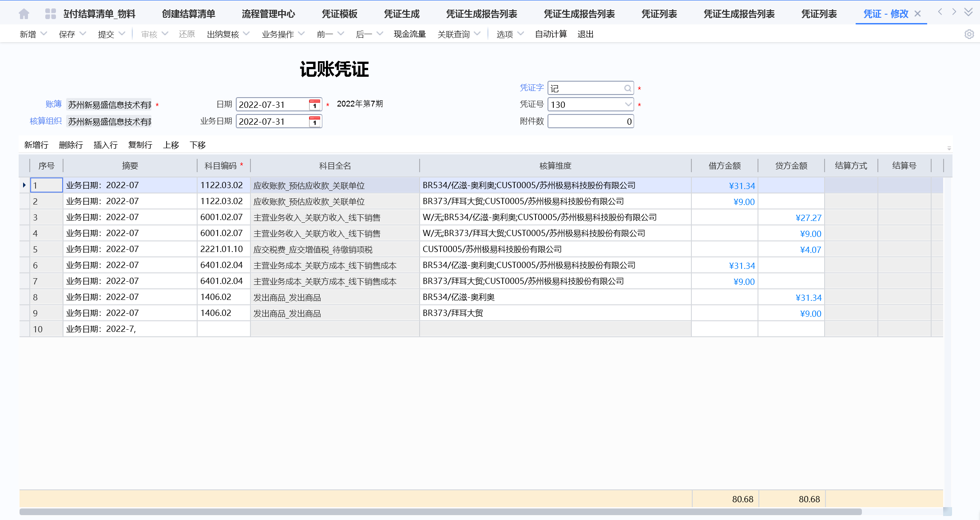Screen dimensions: 980x520
Task: Click the 借方金额 column header
Action: click(x=725, y=166)
